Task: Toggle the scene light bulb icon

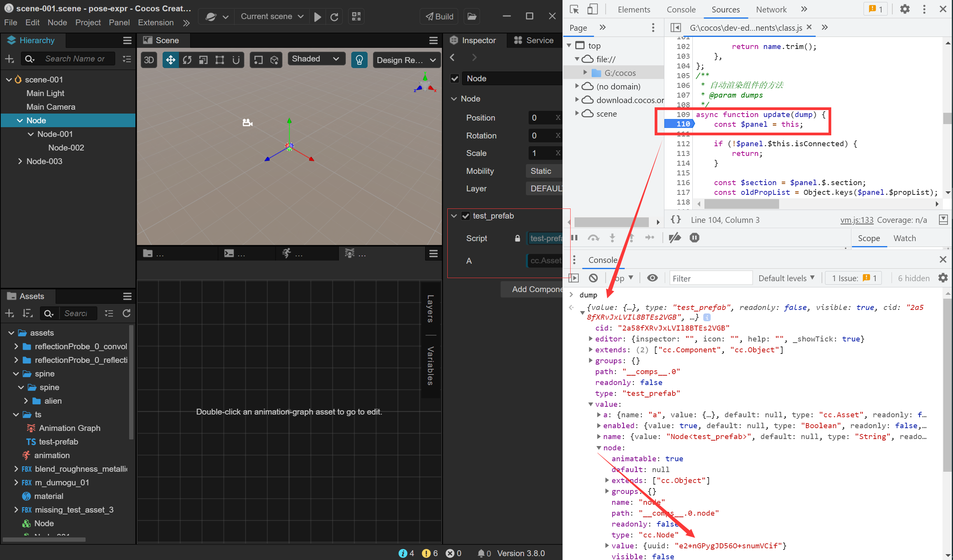Action: pyautogui.click(x=359, y=60)
